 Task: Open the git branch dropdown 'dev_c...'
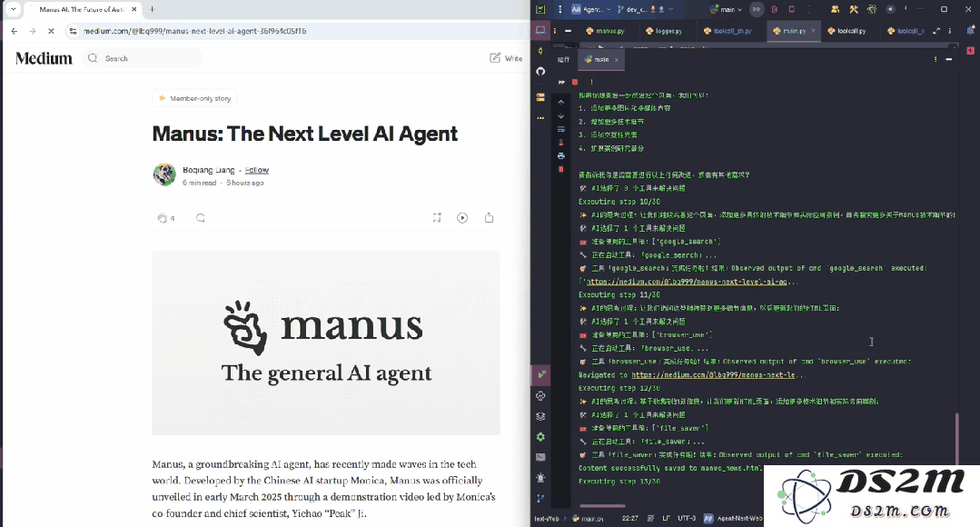click(x=645, y=9)
